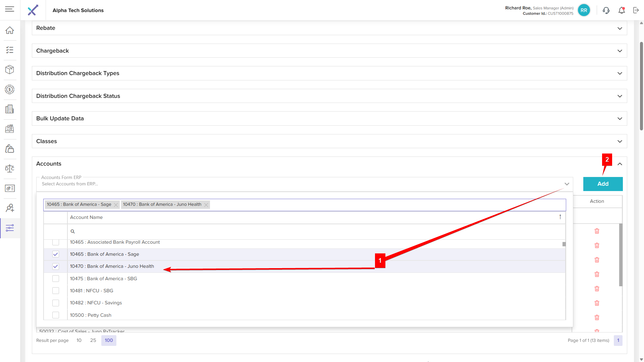The height and width of the screenshot is (362, 644).
Task: Open the home icon in the sidebar
Action: coord(10,30)
